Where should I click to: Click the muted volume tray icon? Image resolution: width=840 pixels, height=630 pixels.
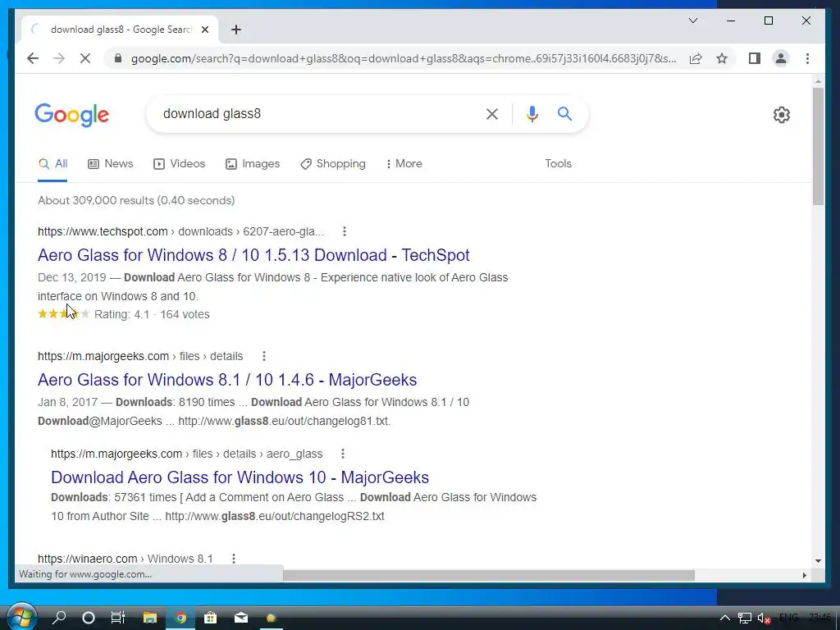click(x=764, y=619)
